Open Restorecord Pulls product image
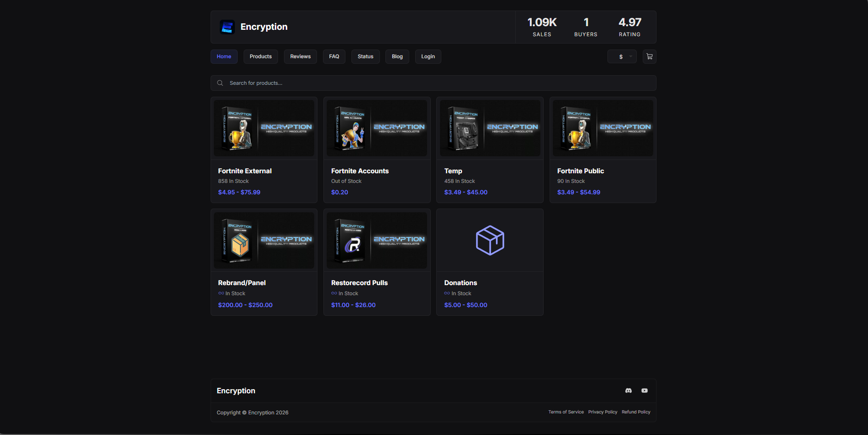868x435 pixels. 377,240
